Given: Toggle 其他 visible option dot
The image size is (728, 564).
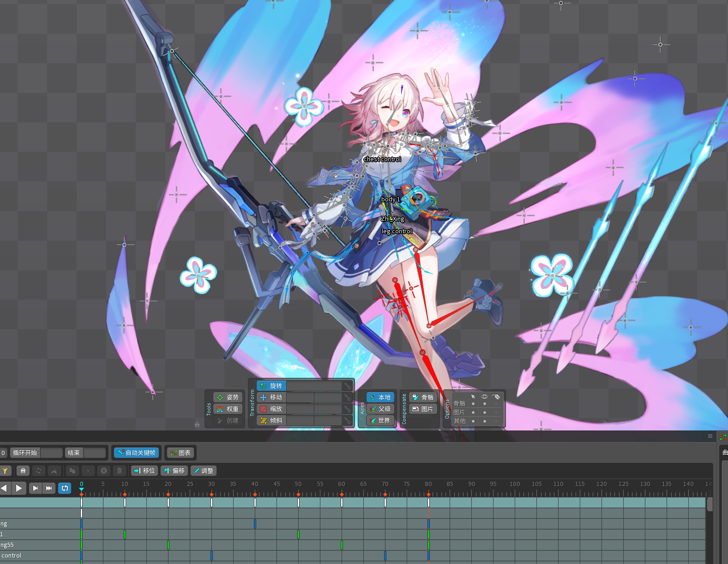Looking at the screenshot, I should pyautogui.click(x=485, y=421).
